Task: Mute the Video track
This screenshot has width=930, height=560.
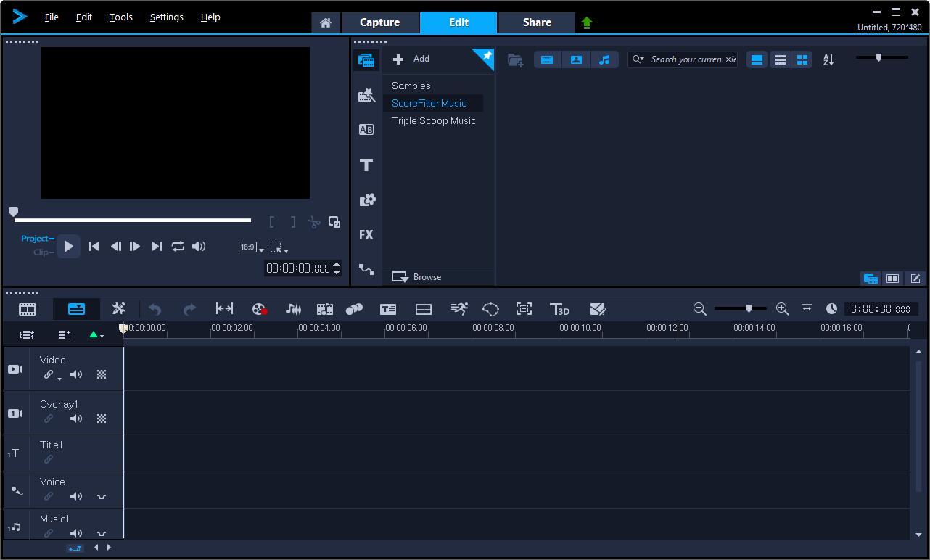Action: pos(76,375)
